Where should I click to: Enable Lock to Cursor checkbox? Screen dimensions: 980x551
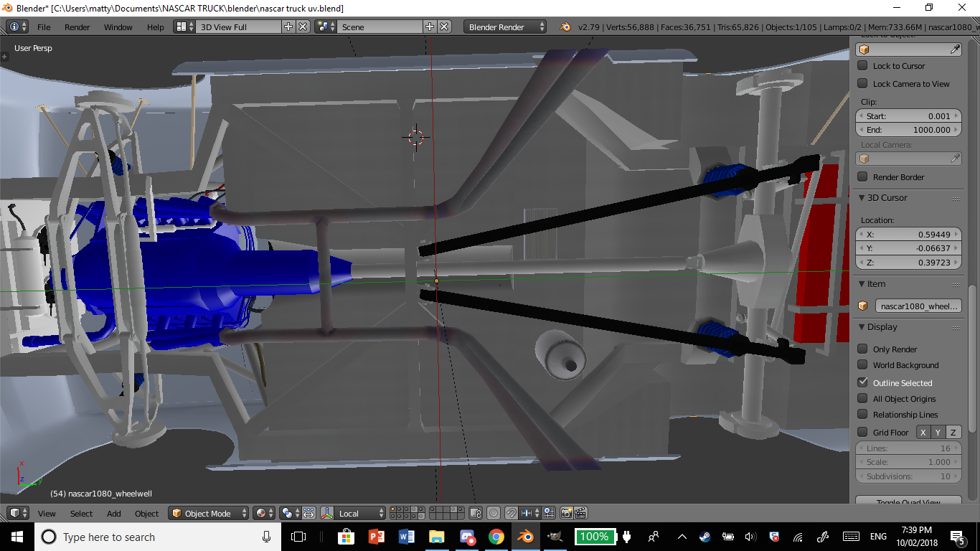pyautogui.click(x=862, y=65)
